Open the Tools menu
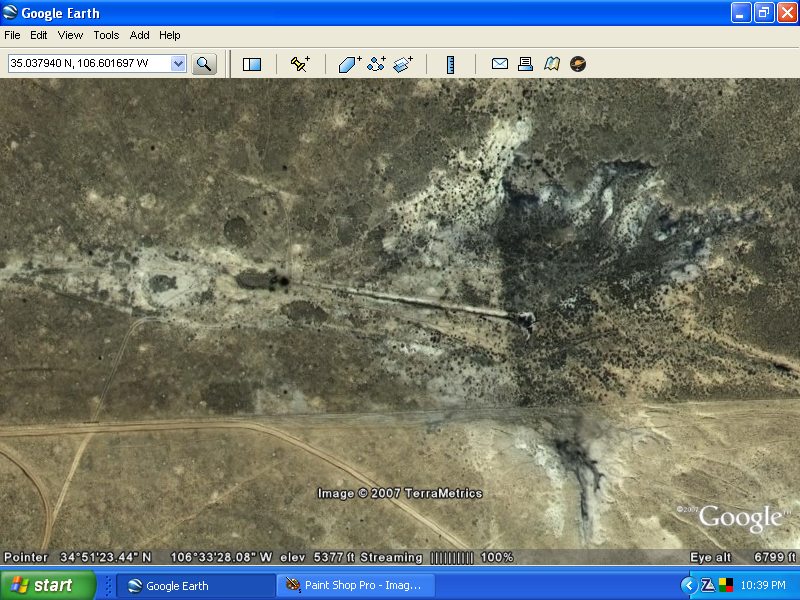800x600 pixels. click(106, 35)
